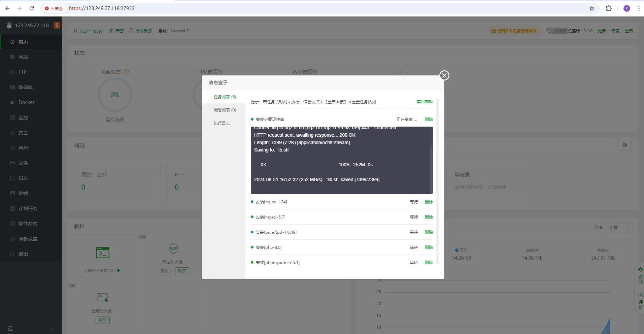Click the 客服 customer service widget

tap(640, 276)
